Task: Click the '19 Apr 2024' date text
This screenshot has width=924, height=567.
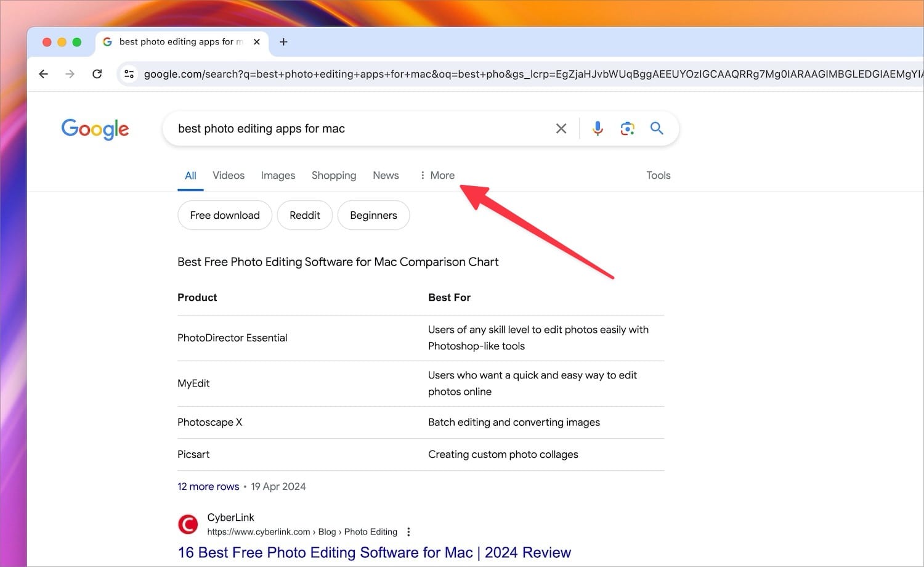Action: pos(278,486)
